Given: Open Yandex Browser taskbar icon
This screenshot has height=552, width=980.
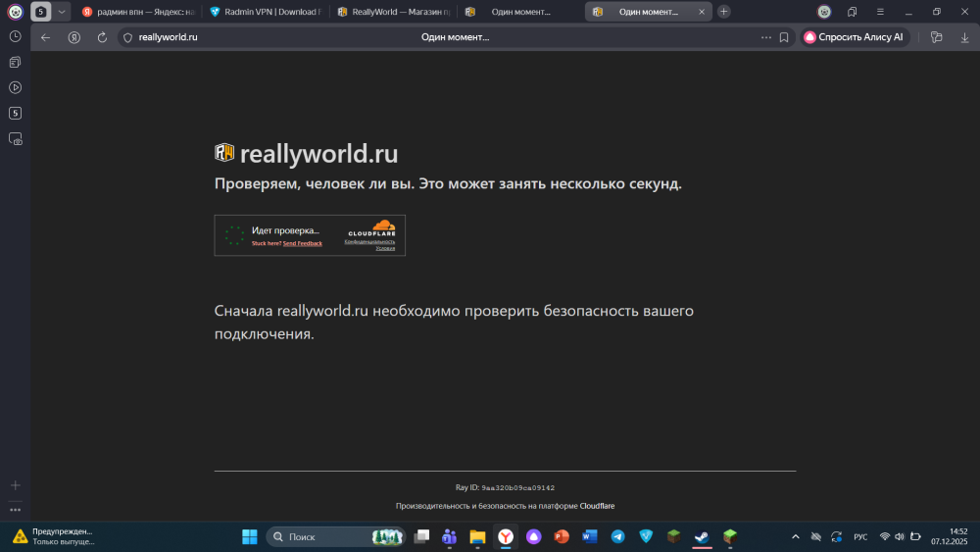Looking at the screenshot, I should click(x=506, y=536).
